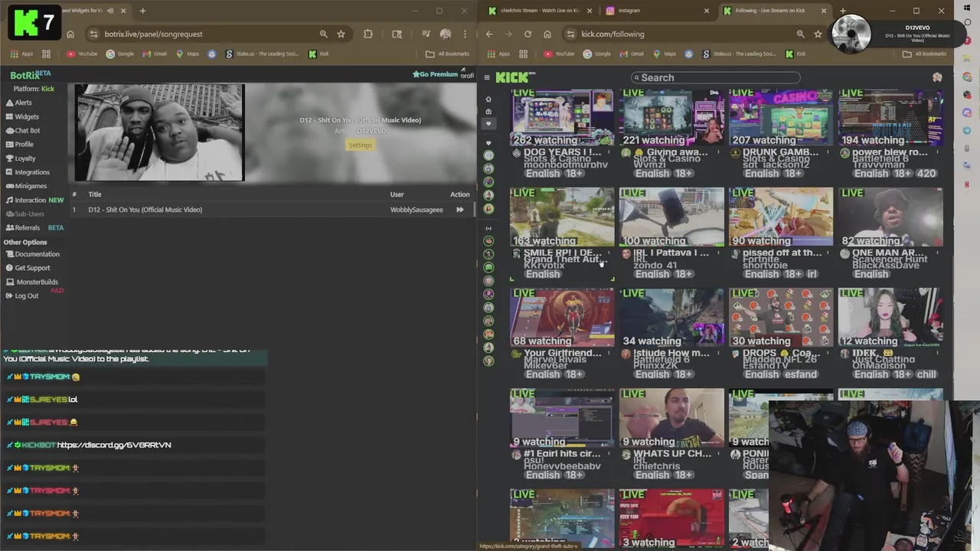Open IRL Pattaya stream with 100 watching
This screenshot has height=551, width=980.
(x=671, y=217)
